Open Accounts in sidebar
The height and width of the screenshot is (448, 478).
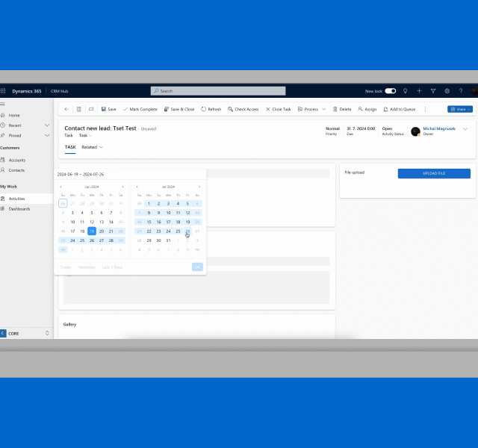click(x=16, y=160)
